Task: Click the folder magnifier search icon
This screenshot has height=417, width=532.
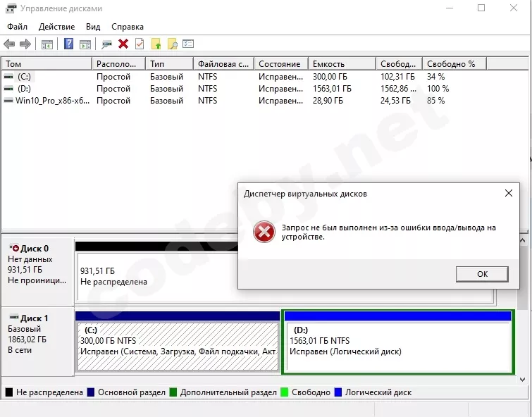Action: pyautogui.click(x=173, y=44)
